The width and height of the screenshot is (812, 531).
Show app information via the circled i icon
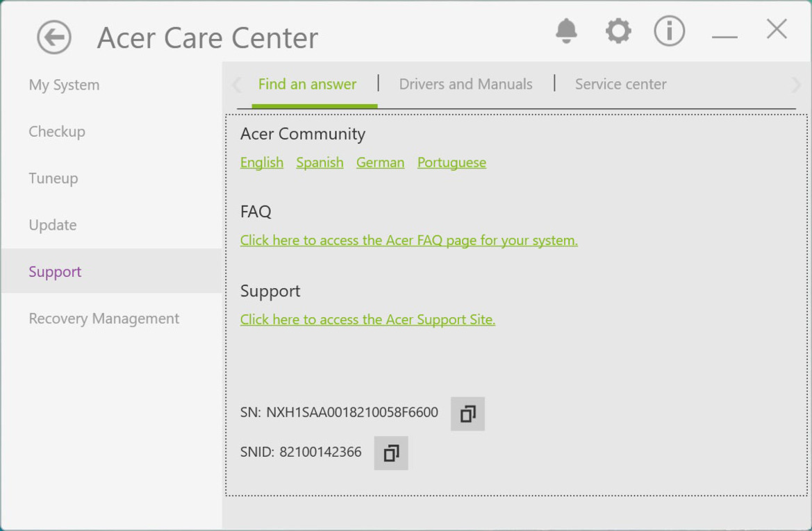click(669, 31)
